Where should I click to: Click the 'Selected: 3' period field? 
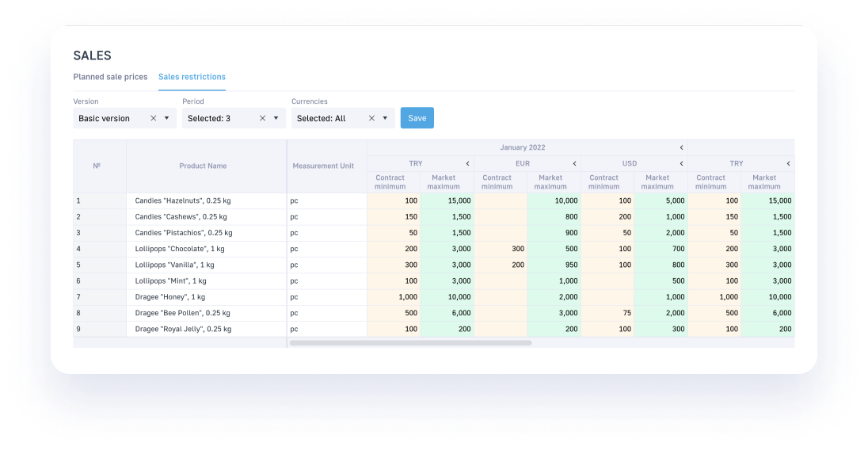pos(234,118)
